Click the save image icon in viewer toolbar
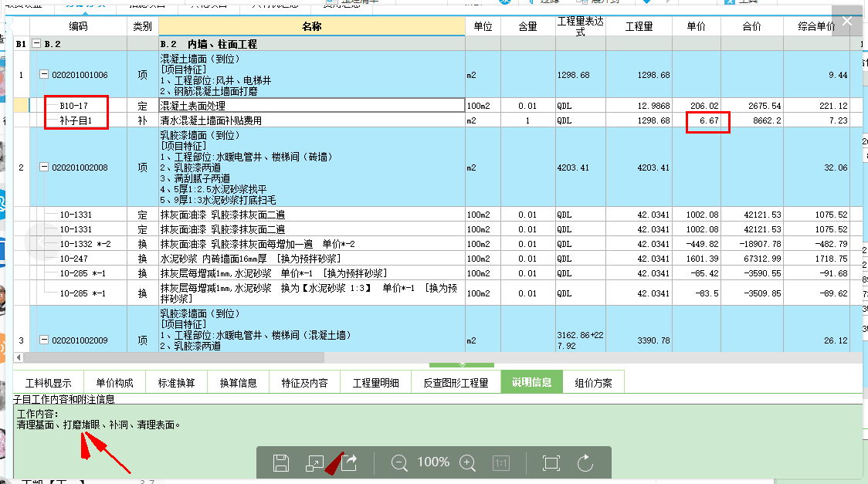This screenshot has height=484, width=868. click(280, 463)
